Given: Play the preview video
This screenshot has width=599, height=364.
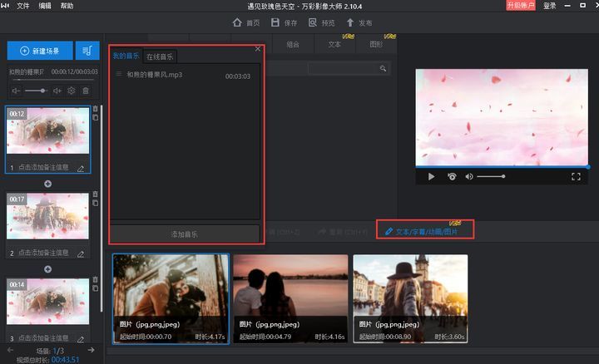Looking at the screenshot, I should pyautogui.click(x=431, y=176).
